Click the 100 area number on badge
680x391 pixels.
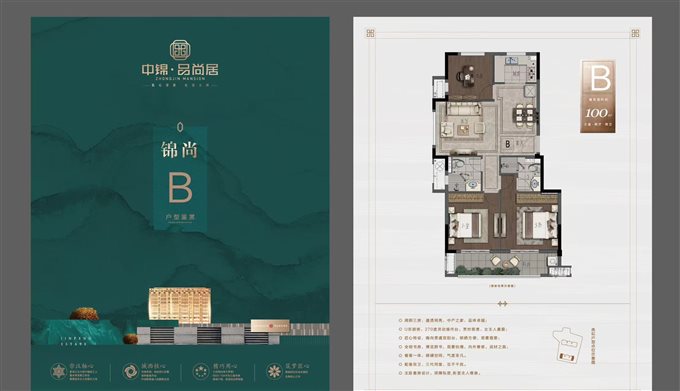(596, 113)
